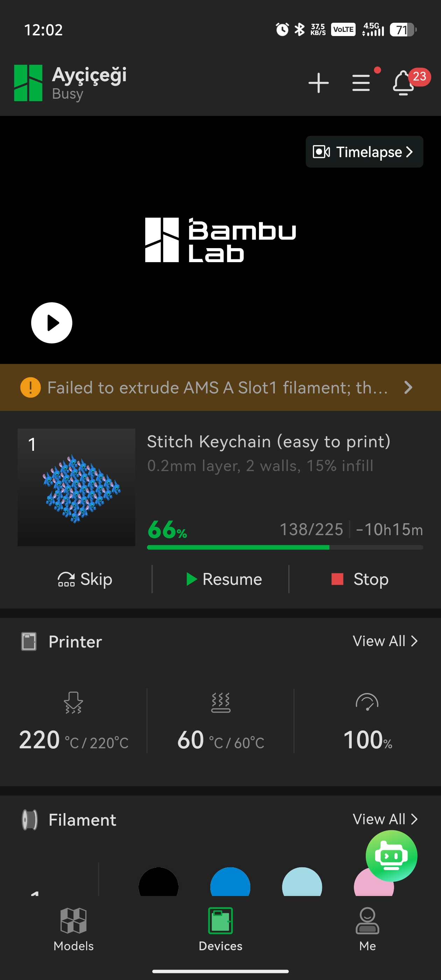
Task: Expand the filament extrusion error banner
Action: click(408, 387)
